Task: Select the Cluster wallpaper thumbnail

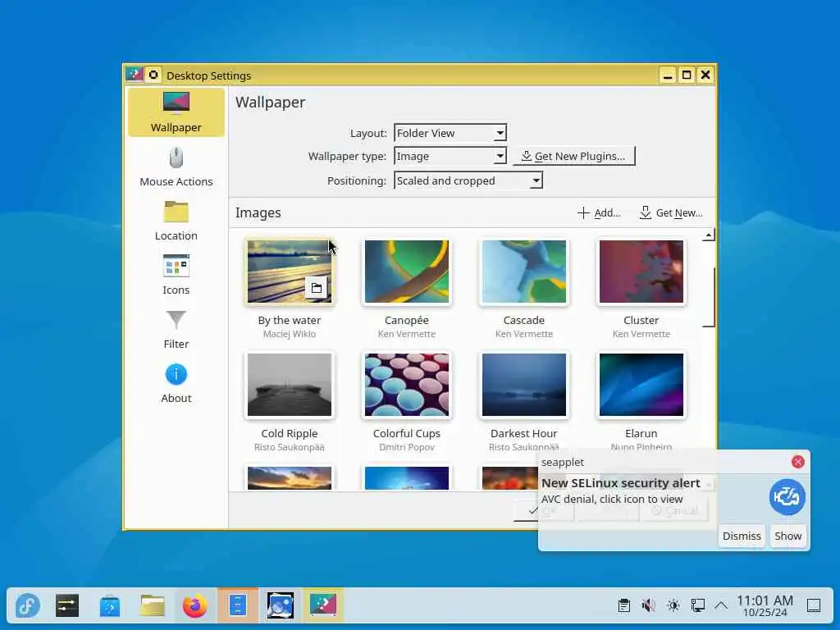Action: tap(641, 272)
